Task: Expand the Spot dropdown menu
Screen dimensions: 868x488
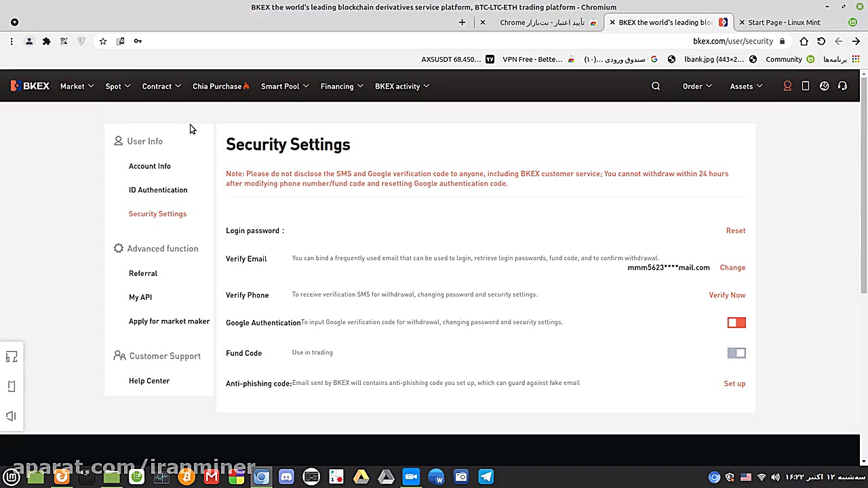Action: point(118,86)
